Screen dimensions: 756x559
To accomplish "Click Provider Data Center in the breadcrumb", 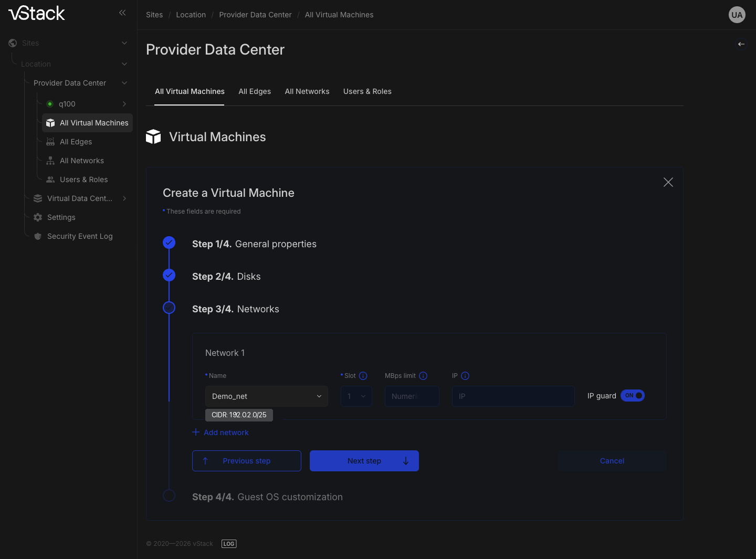I will [255, 15].
